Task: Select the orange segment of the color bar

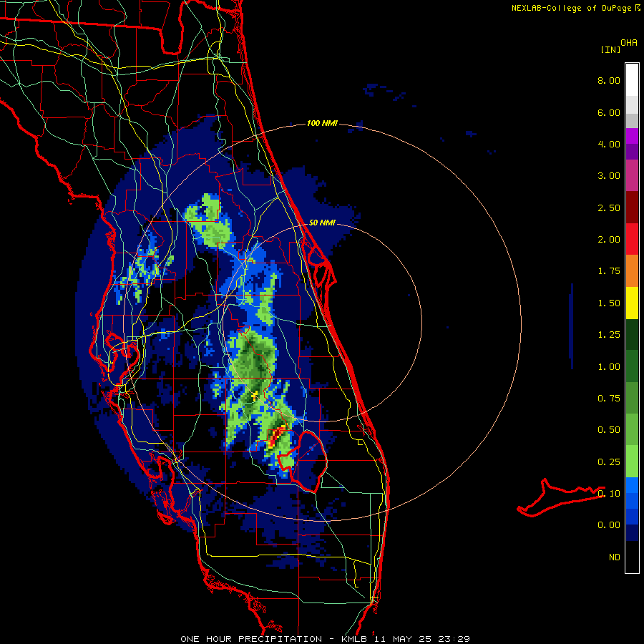Action: [632, 271]
